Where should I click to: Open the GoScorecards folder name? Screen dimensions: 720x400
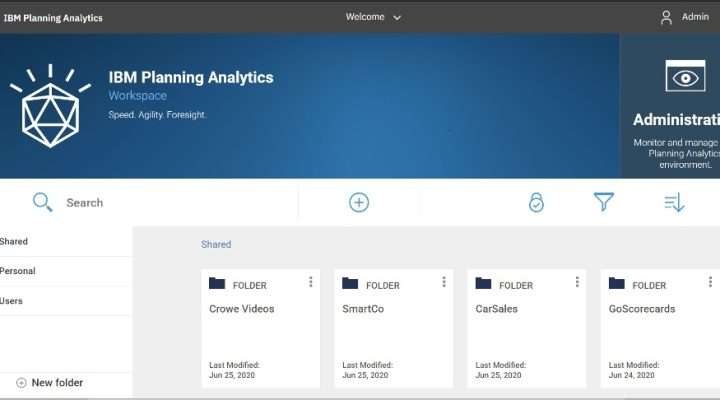[x=642, y=309]
